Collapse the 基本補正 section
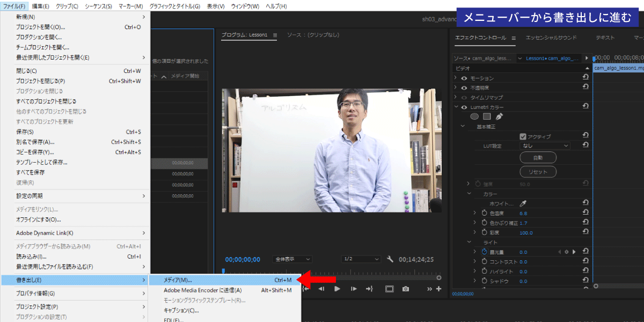This screenshot has width=644, height=322. [x=463, y=126]
